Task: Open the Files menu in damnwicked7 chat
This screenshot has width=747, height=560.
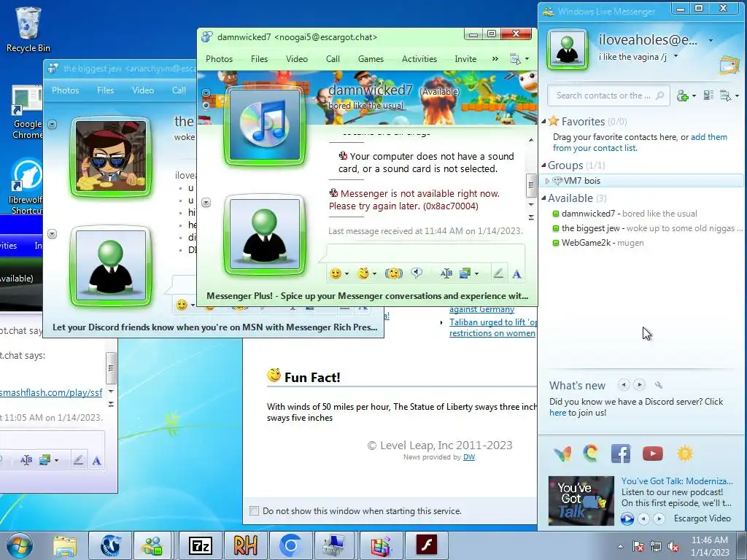Action: pyautogui.click(x=259, y=59)
